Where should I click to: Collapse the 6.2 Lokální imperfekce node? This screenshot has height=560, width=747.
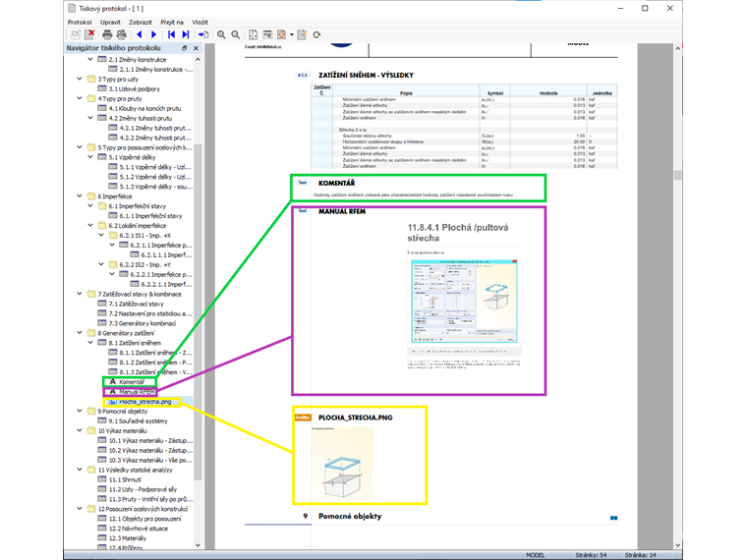tap(90, 225)
